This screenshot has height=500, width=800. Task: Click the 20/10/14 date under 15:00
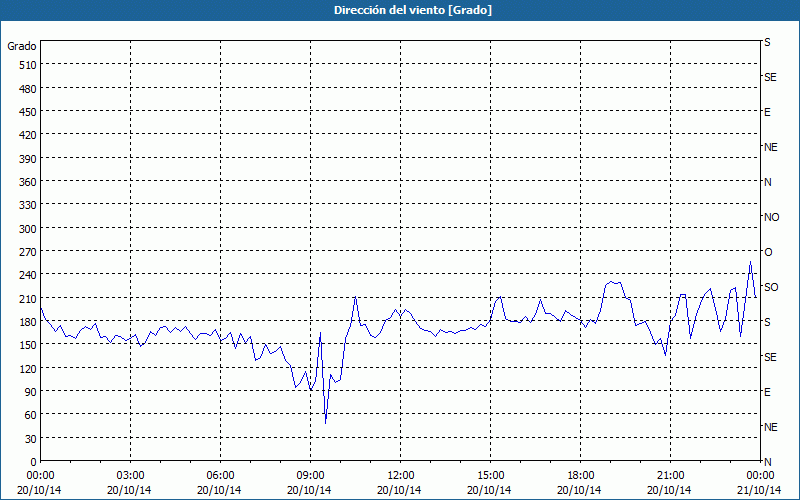point(489,490)
